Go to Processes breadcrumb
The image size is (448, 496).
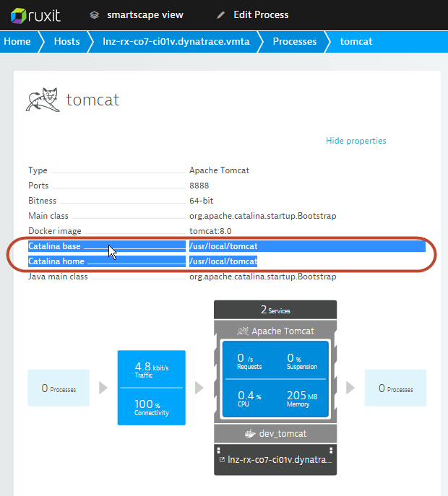point(295,41)
